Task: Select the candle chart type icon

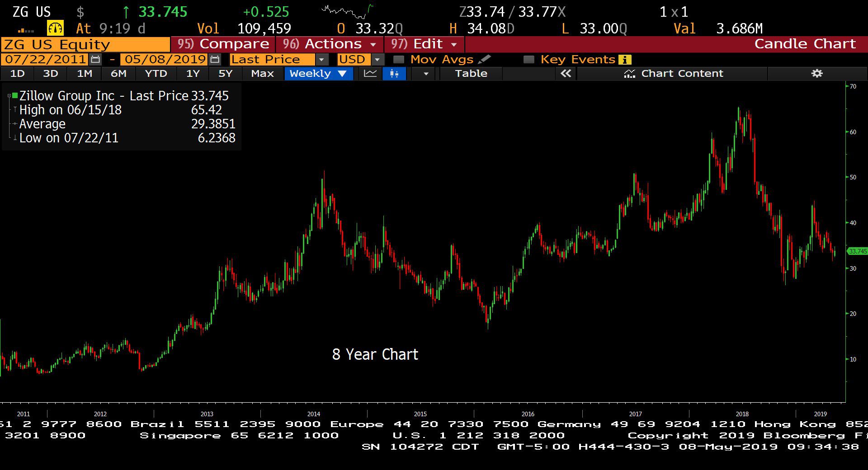Action: 394,73
